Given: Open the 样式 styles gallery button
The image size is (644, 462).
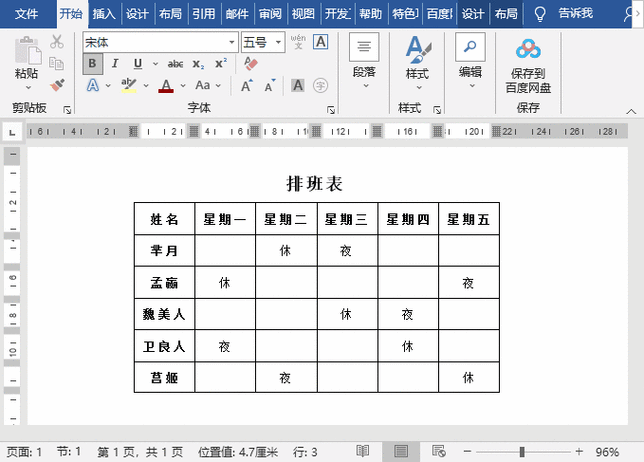Looking at the screenshot, I should click(417, 63).
